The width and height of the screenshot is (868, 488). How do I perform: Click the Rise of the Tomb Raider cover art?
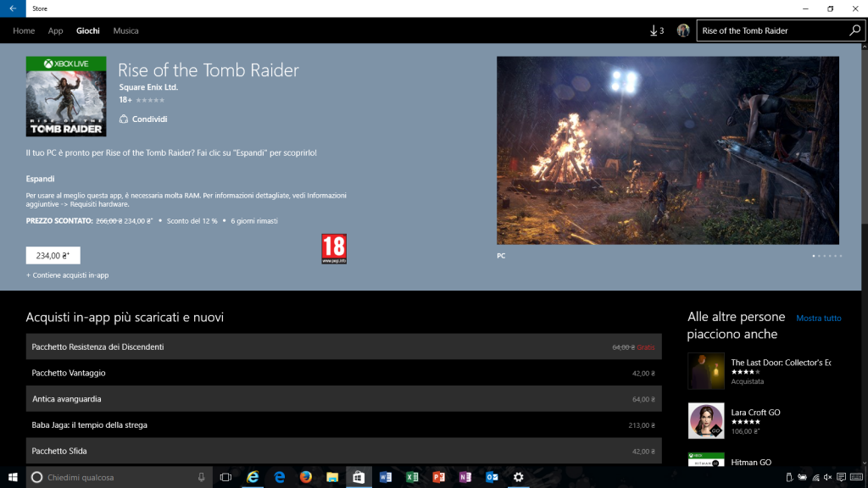[66, 97]
